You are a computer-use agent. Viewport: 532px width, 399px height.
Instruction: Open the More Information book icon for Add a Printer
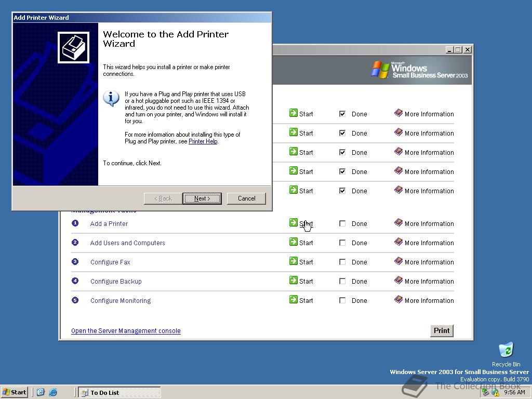coord(398,222)
